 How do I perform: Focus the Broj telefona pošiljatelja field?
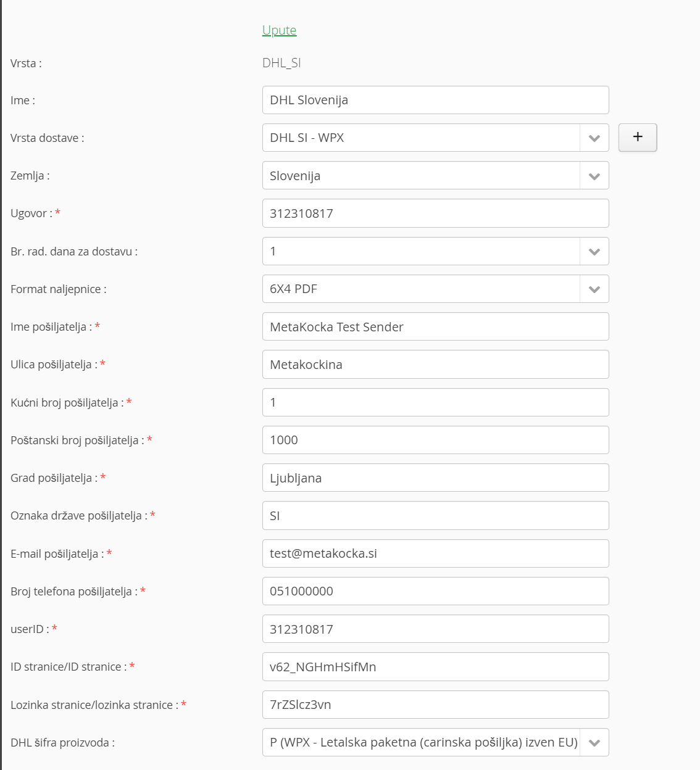click(x=435, y=591)
